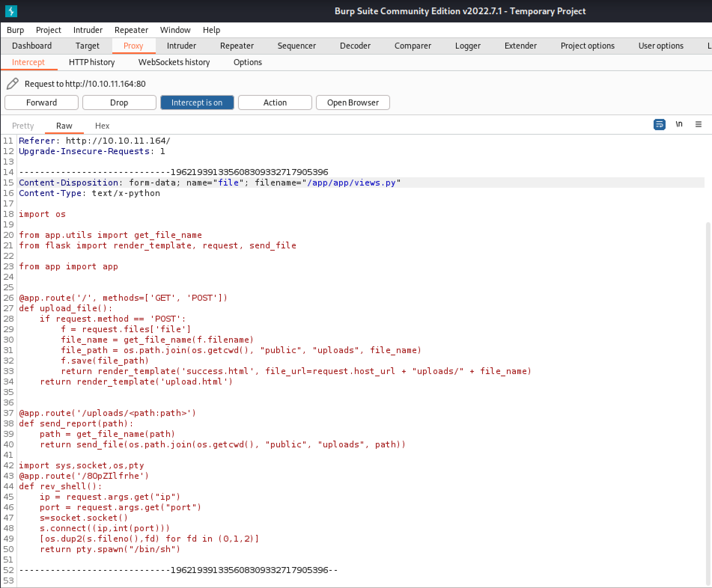This screenshot has height=588, width=712.
Task: Click the os.dup2 list comprehension line
Action: click(149, 539)
